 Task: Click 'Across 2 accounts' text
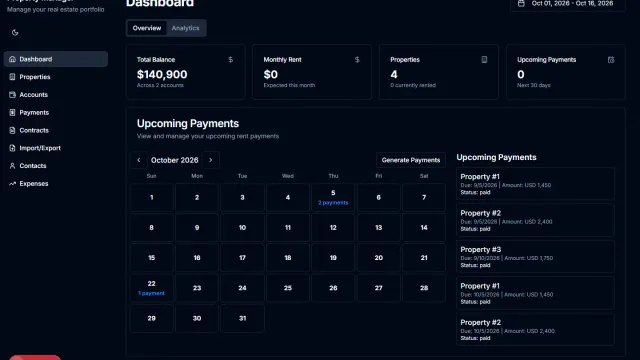click(x=160, y=85)
